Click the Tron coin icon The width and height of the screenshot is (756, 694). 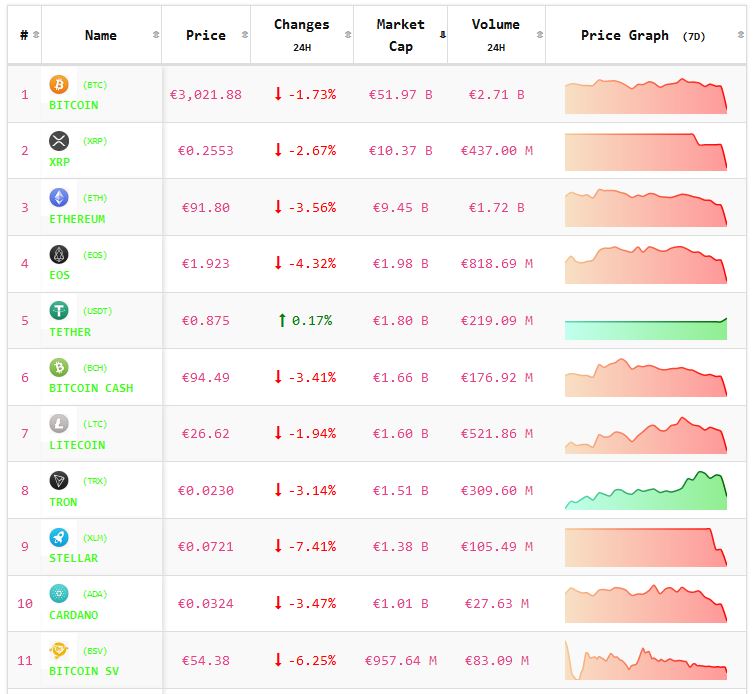pos(58,481)
